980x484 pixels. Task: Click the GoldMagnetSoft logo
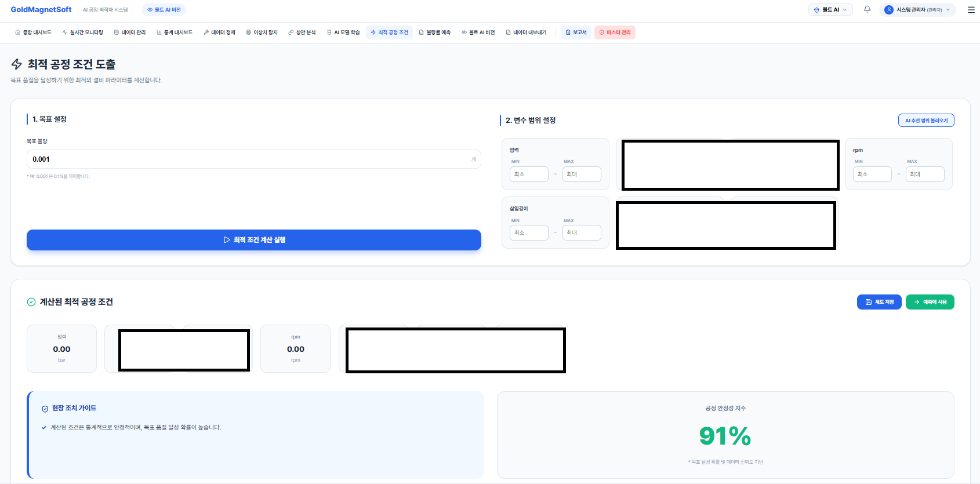[41, 10]
